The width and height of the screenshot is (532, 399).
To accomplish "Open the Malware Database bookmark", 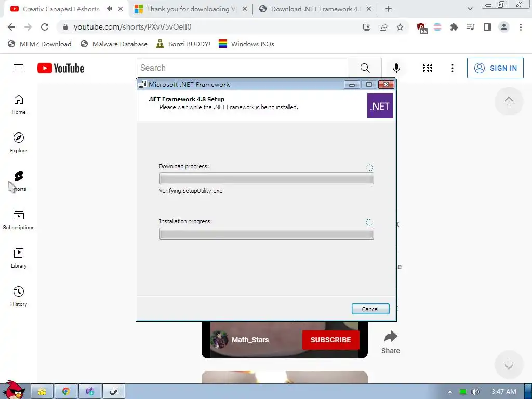I will tap(114, 44).
